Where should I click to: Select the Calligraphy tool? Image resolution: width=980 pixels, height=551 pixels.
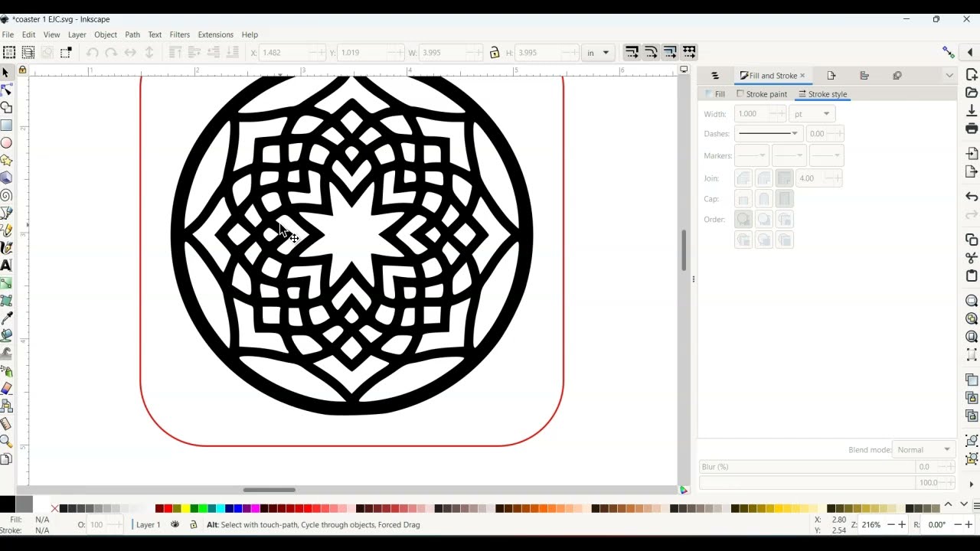[6, 248]
